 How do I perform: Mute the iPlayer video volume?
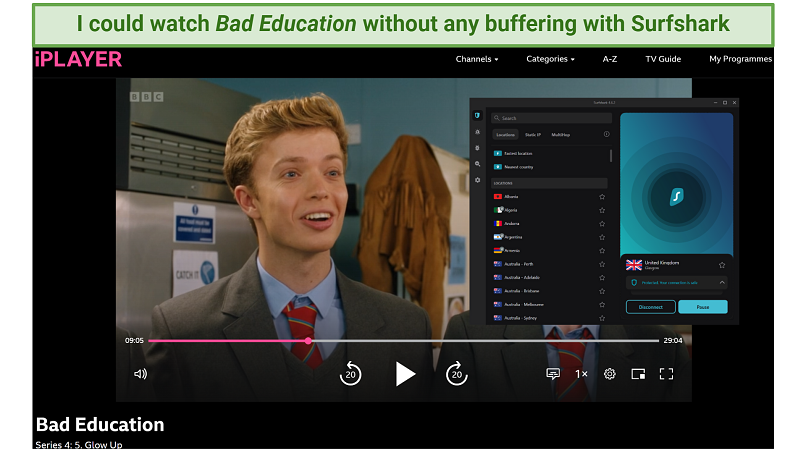[140, 374]
